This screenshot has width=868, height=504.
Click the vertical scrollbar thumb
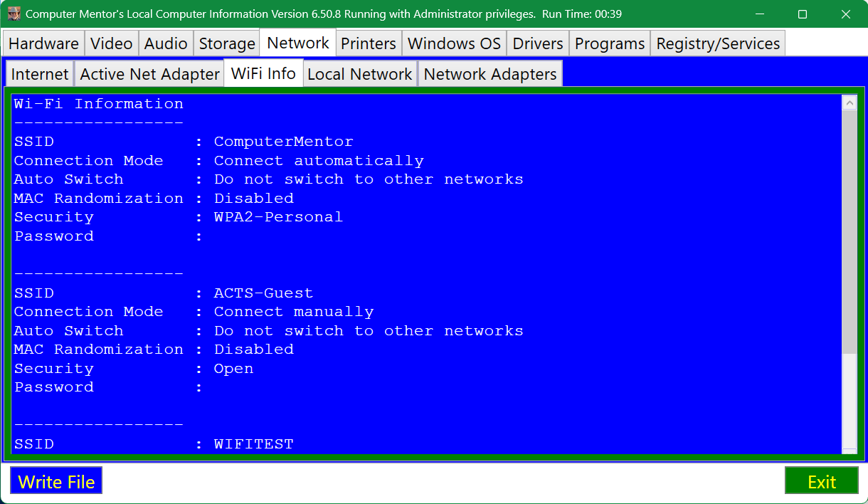850,231
